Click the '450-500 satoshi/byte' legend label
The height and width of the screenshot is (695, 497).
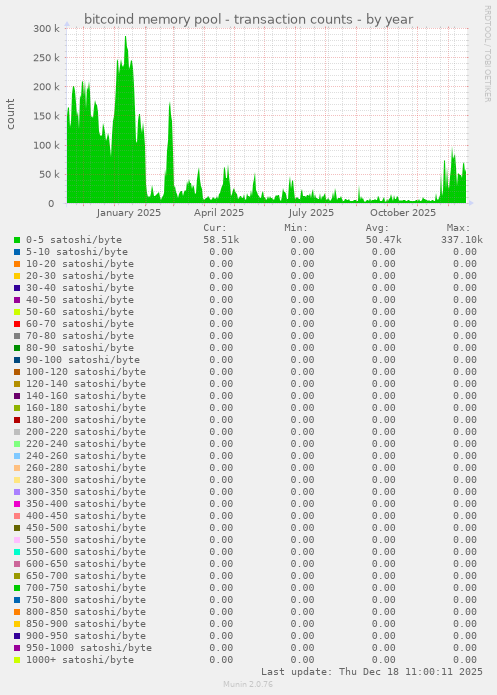86,527
